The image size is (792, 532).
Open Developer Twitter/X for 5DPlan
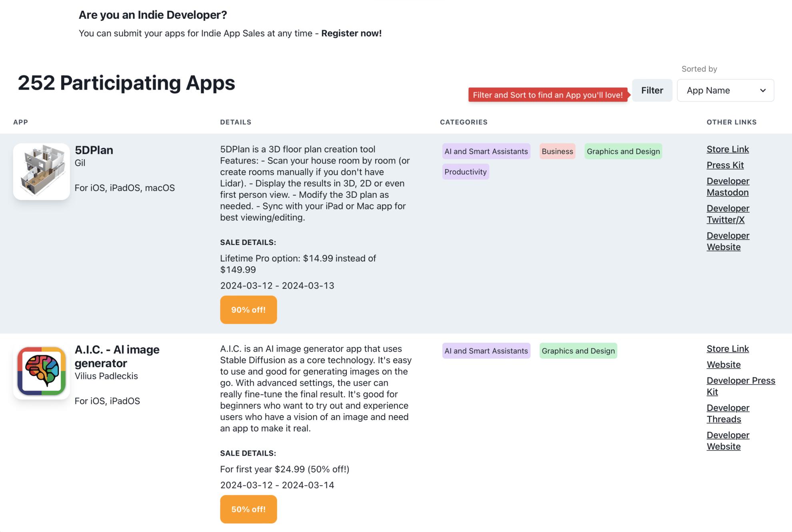click(x=728, y=214)
